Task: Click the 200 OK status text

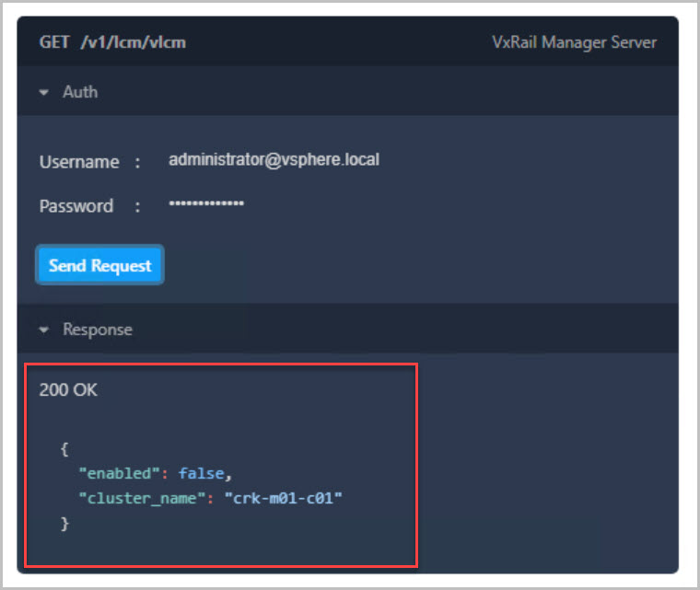Action: click(68, 390)
